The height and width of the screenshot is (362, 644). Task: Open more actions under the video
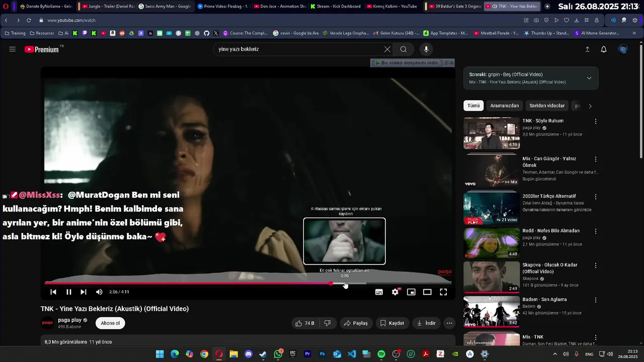449,323
